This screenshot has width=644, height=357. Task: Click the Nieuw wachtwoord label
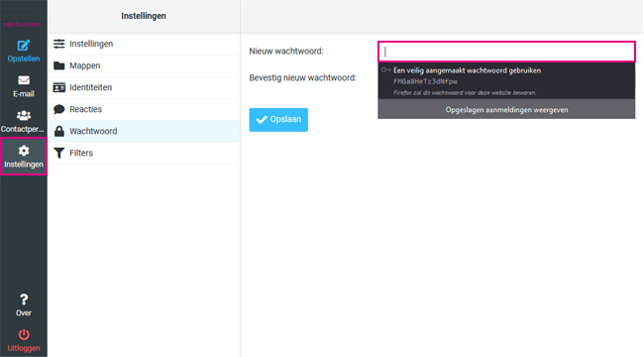coord(286,51)
